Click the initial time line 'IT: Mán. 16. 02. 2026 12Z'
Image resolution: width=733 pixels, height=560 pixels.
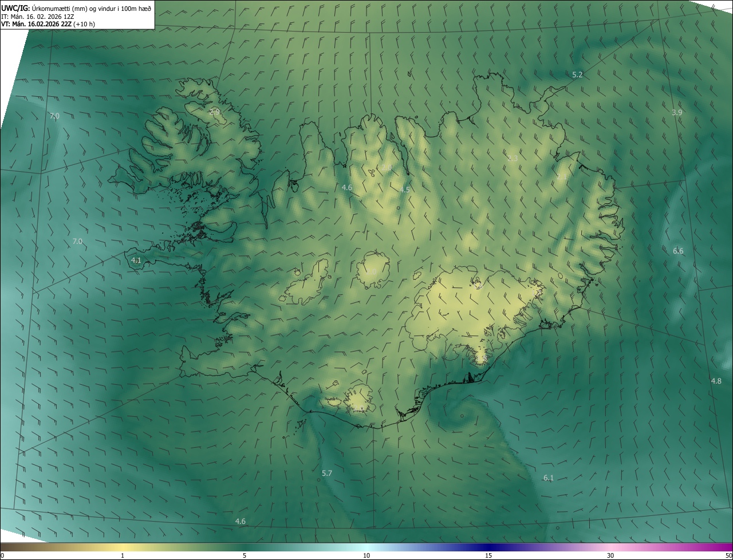(x=37, y=17)
